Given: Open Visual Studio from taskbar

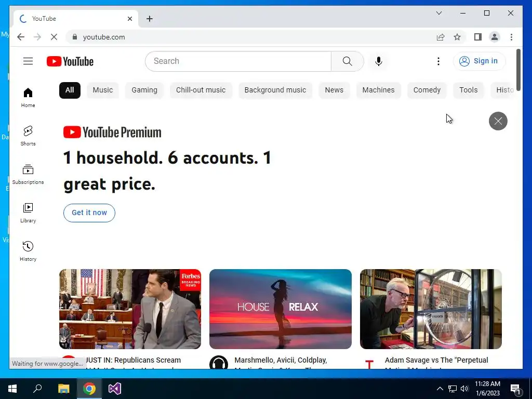Looking at the screenshot, I should tap(115, 389).
